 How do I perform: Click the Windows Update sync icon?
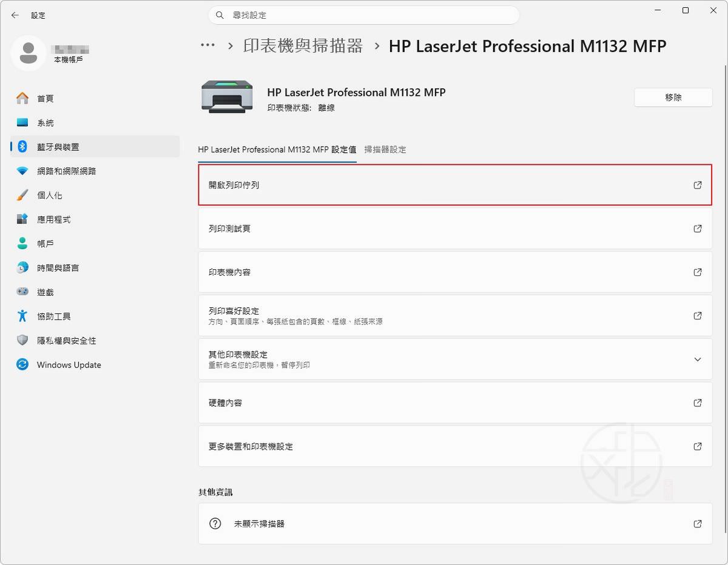tap(22, 365)
